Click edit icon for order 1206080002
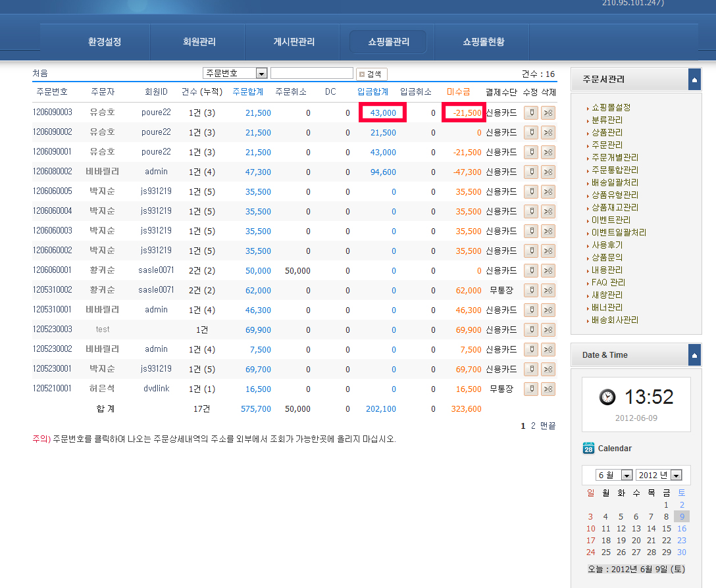Viewport: 716px width, 588px height. pos(530,172)
